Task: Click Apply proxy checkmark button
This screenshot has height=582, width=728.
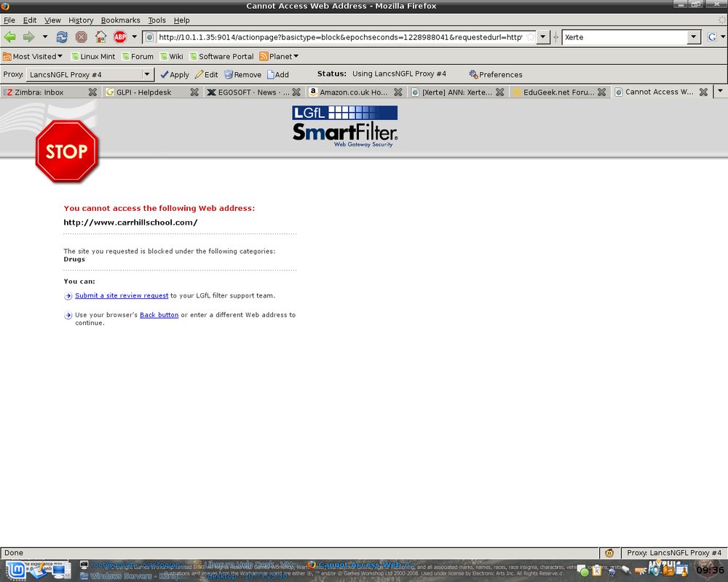Action: (175, 74)
